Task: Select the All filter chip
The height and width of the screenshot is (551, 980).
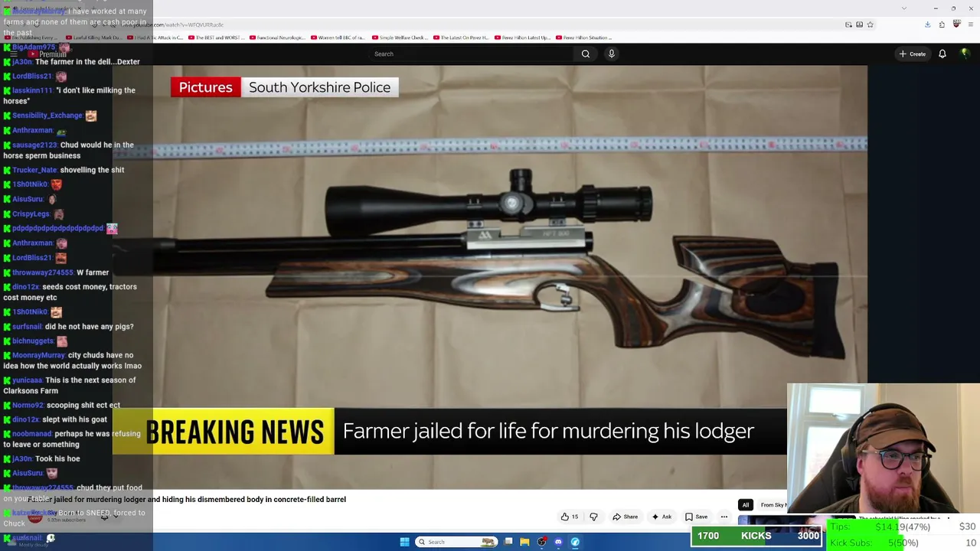Action: 745,505
